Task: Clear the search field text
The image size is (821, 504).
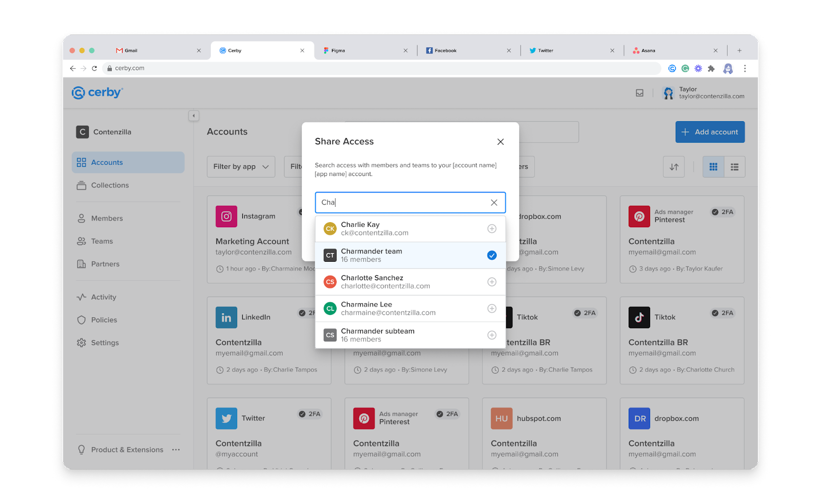Action: click(494, 203)
